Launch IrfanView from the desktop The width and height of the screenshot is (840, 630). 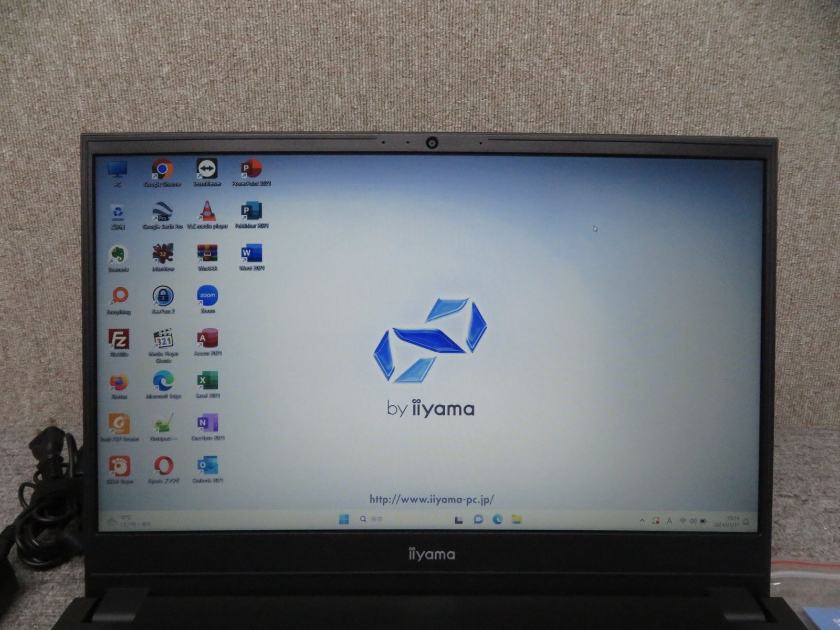(x=163, y=258)
